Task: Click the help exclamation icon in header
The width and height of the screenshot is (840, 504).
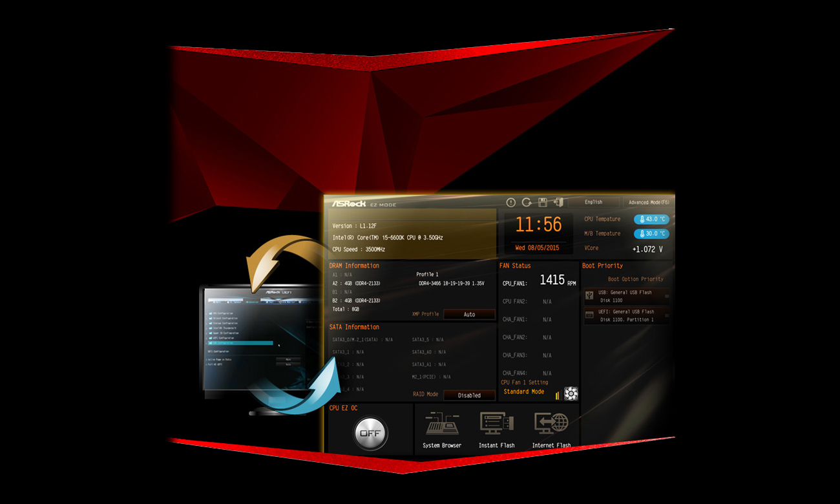Action: 511,202
